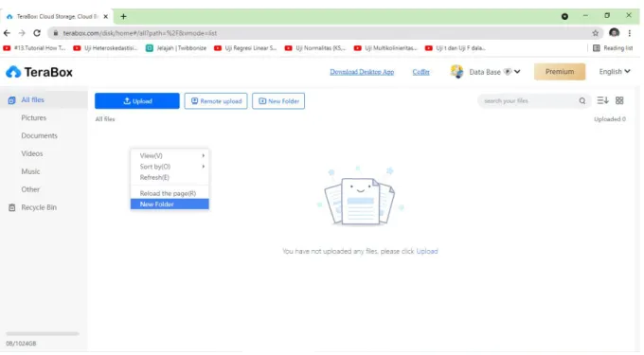Open a new browser tab
This screenshot has height=355, width=644.
[x=123, y=17]
